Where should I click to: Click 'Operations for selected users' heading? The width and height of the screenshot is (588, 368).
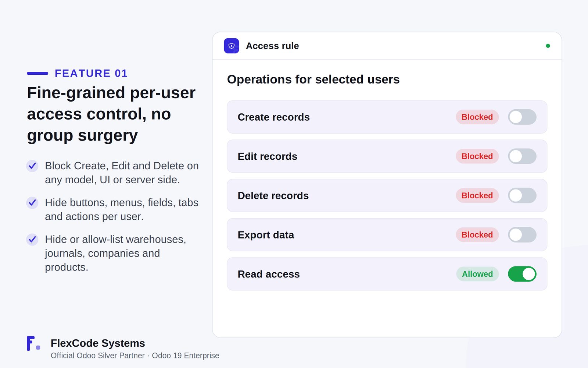coord(313,79)
